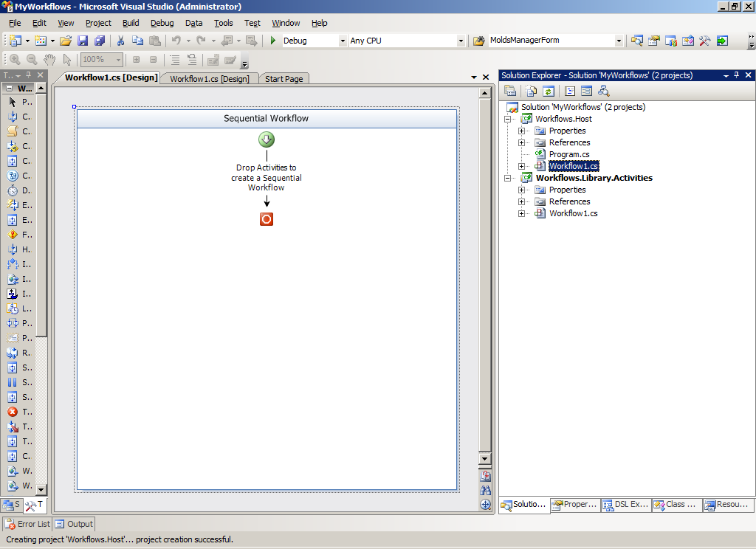Click the green Start Debugging arrow

(273, 41)
